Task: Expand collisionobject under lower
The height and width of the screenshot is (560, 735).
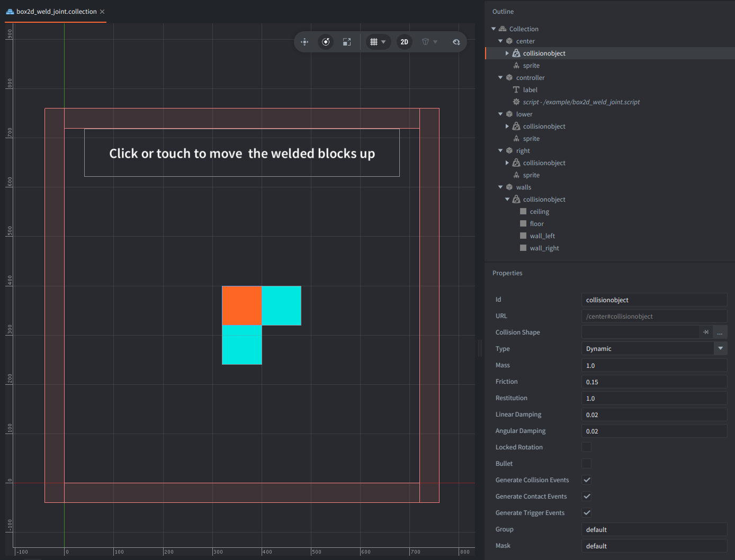Action: [x=507, y=127]
